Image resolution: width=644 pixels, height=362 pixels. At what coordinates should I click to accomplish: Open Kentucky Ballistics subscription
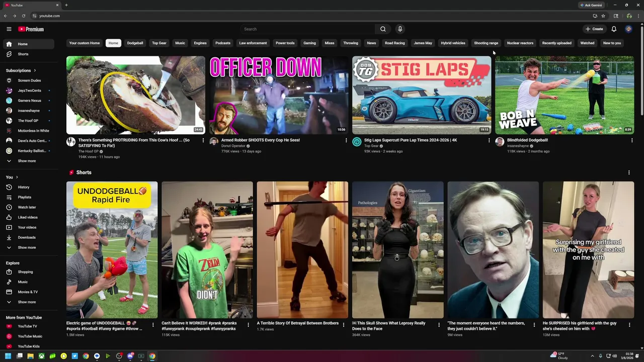click(29, 151)
